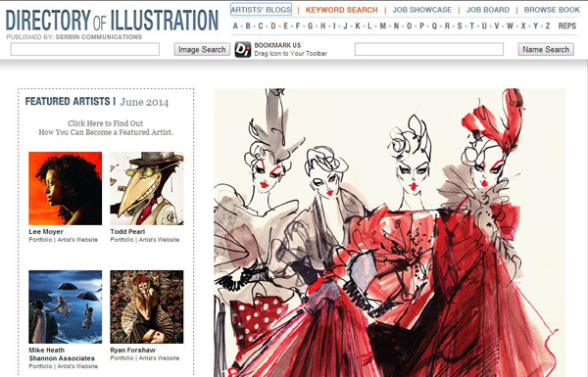Click the Todd Pearl name link

coord(127,232)
